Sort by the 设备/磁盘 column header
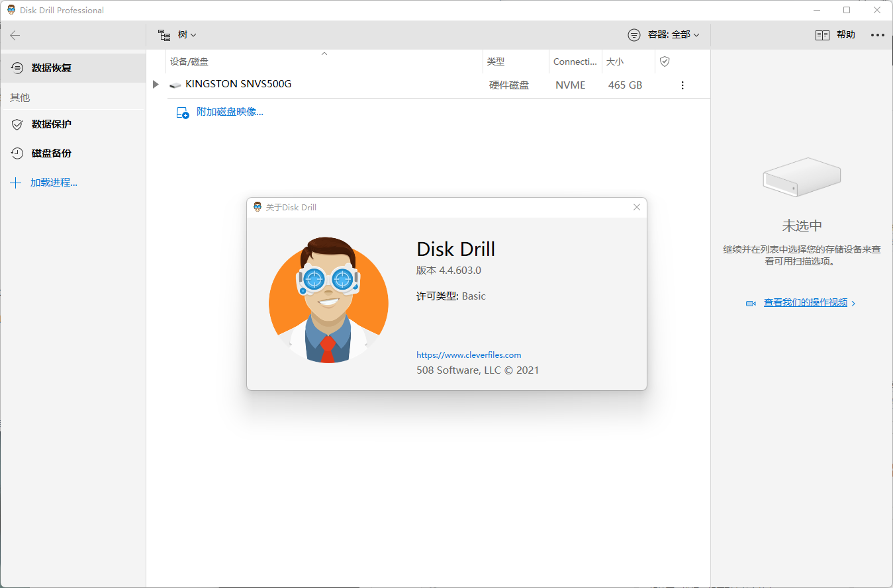 point(324,62)
